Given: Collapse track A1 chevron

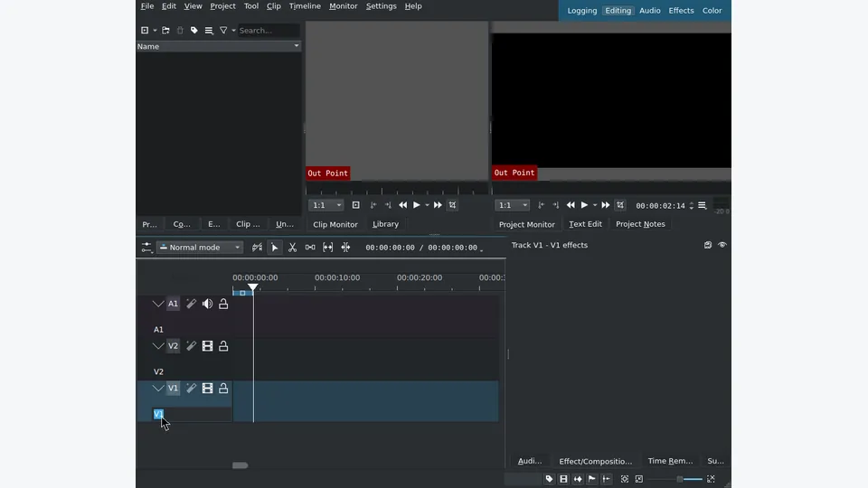Looking at the screenshot, I should (157, 304).
